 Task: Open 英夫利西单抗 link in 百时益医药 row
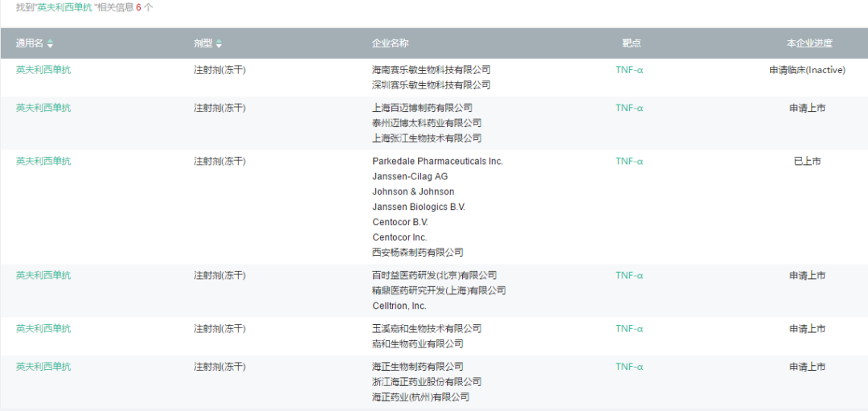coord(43,276)
